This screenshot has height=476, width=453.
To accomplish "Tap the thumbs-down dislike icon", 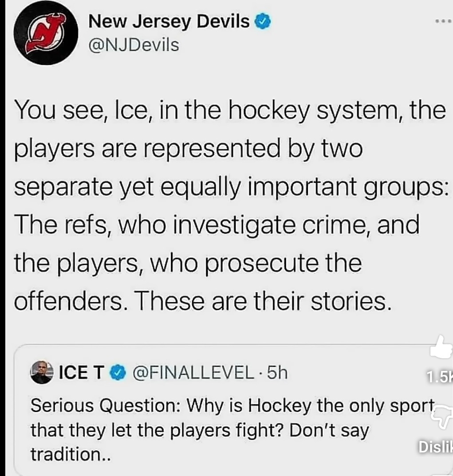I will pyautogui.click(x=444, y=416).
